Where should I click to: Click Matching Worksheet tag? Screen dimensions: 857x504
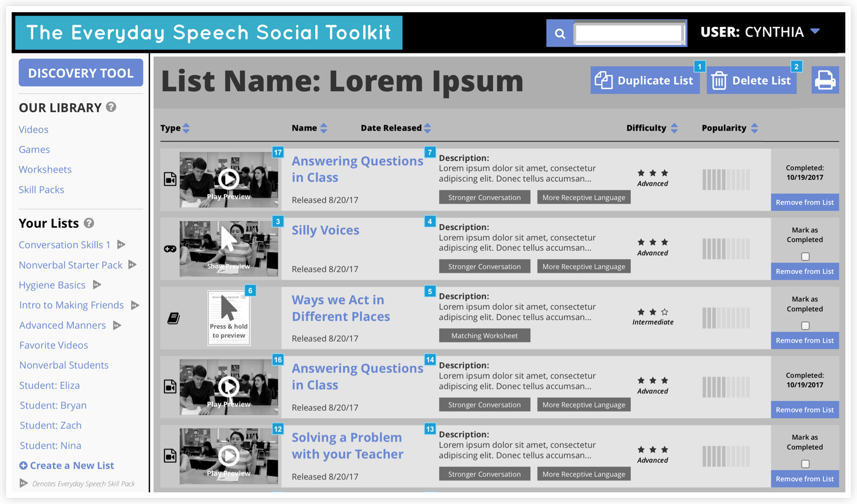[485, 336]
